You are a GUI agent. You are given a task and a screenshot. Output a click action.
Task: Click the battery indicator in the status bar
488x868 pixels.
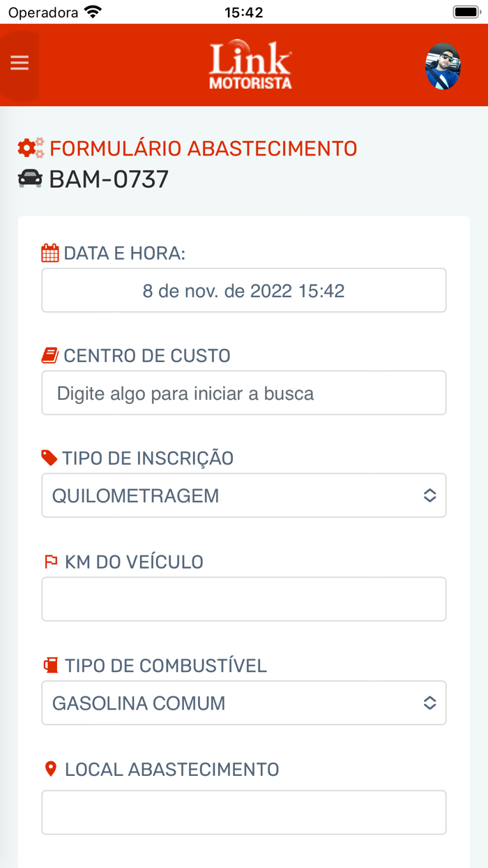pos(466,11)
